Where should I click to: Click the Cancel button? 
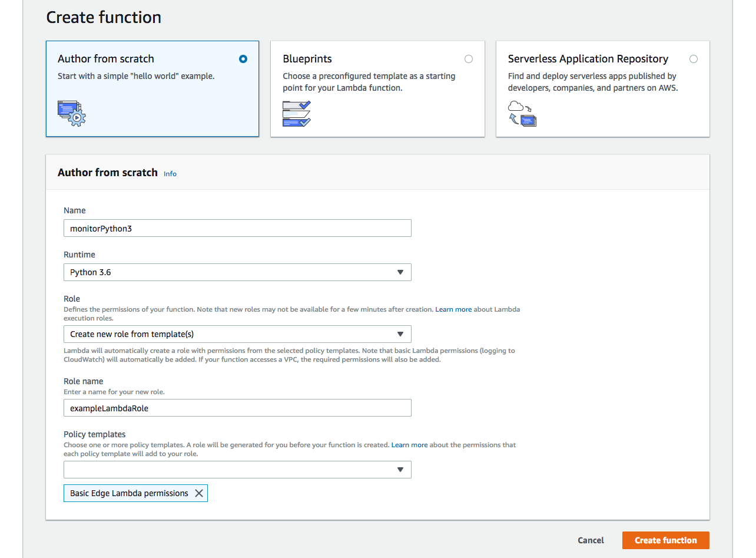click(591, 540)
